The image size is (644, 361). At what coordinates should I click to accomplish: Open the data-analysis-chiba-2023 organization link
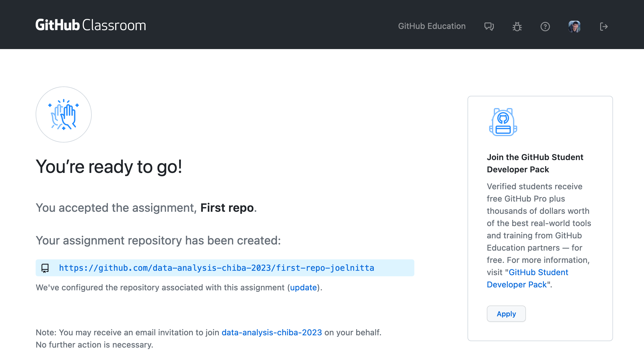271,332
